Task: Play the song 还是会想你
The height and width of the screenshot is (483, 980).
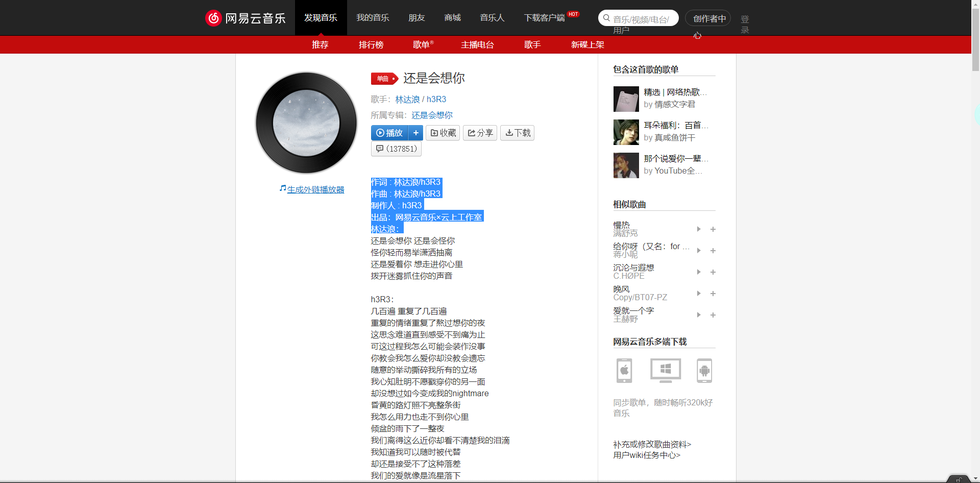Action: 389,133
